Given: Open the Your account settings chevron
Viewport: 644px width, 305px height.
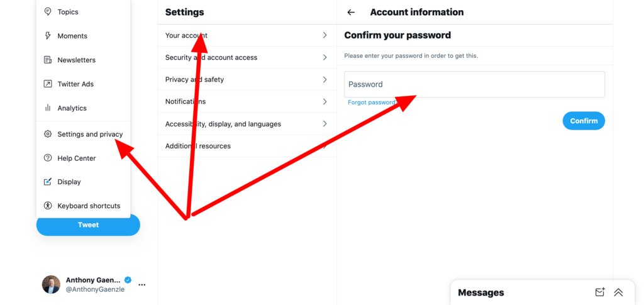Looking at the screenshot, I should pos(325,35).
